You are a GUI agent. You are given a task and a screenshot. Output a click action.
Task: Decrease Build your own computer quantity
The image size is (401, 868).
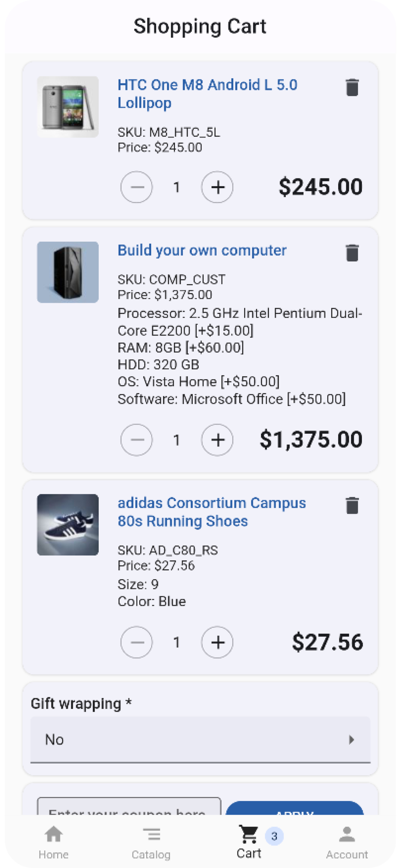[137, 440]
